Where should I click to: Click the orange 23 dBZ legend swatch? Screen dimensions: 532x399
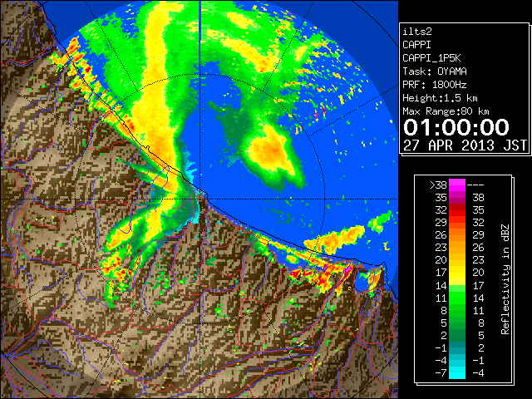pos(457,248)
